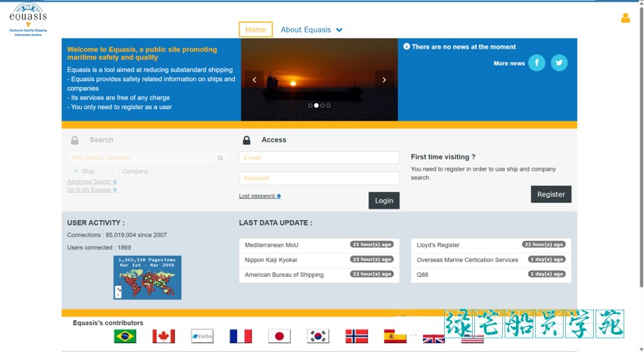
Task: Open the Lost password link
Action: click(260, 196)
